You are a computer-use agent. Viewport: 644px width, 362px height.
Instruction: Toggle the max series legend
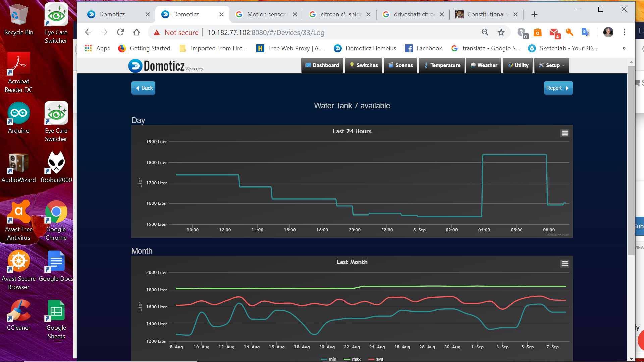[353, 359]
